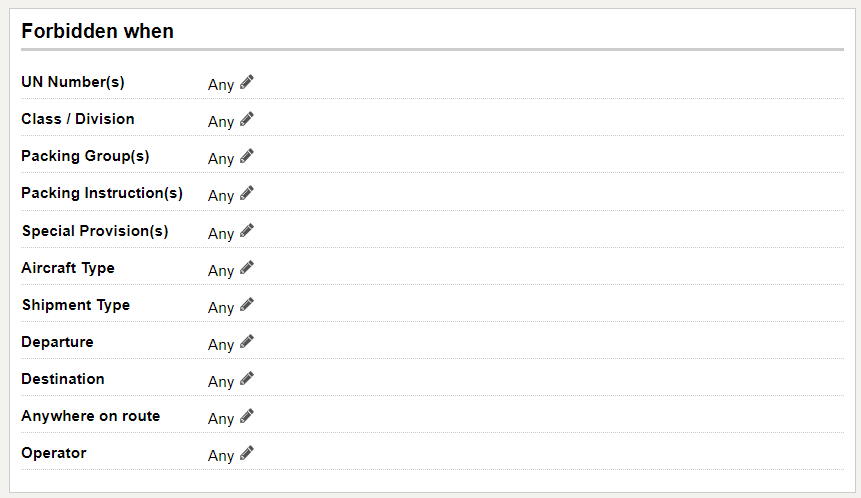Open Anywhere on route edit pencil
This screenshot has height=498, width=861.
click(247, 416)
